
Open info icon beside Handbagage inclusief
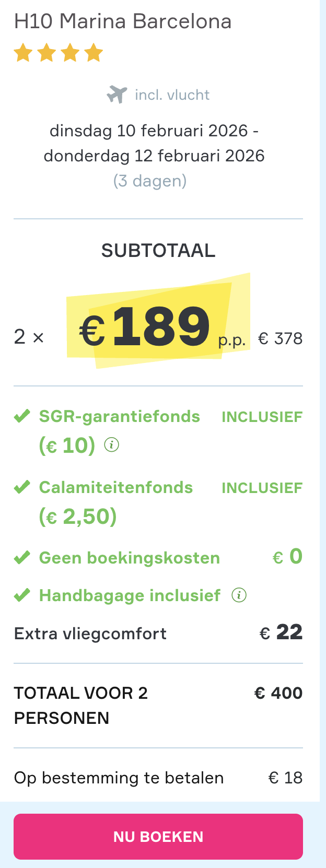pyautogui.click(x=239, y=594)
